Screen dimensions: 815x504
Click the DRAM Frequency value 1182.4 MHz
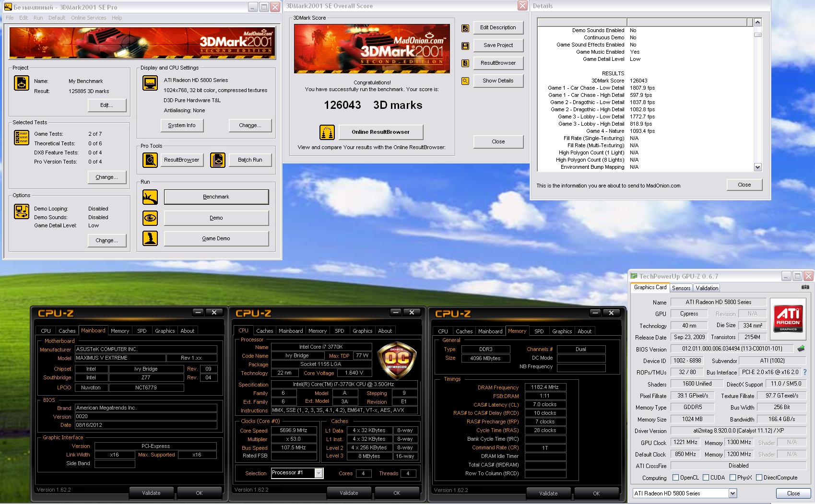click(x=545, y=387)
